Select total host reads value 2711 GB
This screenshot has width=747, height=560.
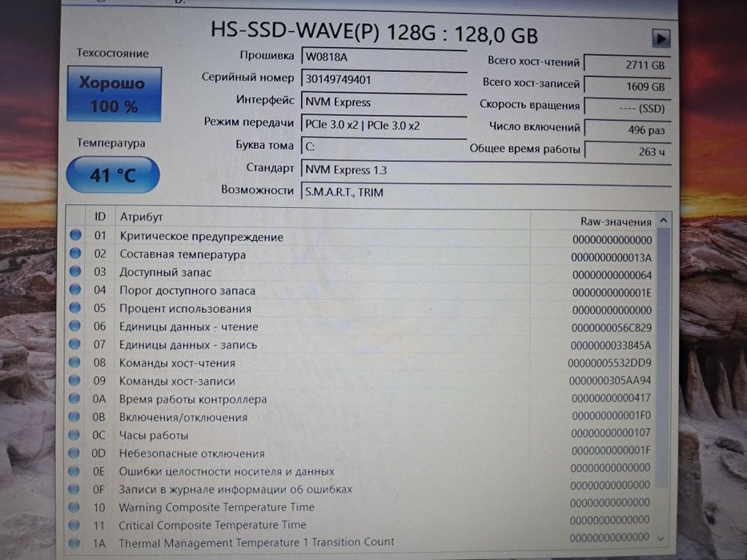pyautogui.click(x=628, y=64)
